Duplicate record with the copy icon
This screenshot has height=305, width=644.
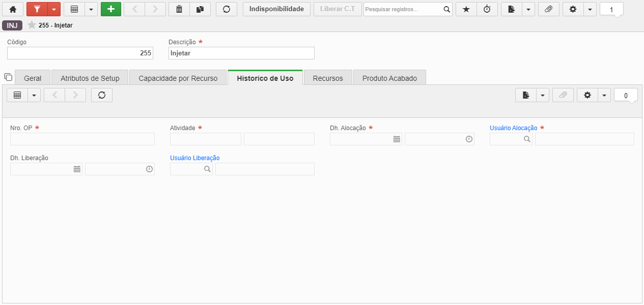click(200, 9)
